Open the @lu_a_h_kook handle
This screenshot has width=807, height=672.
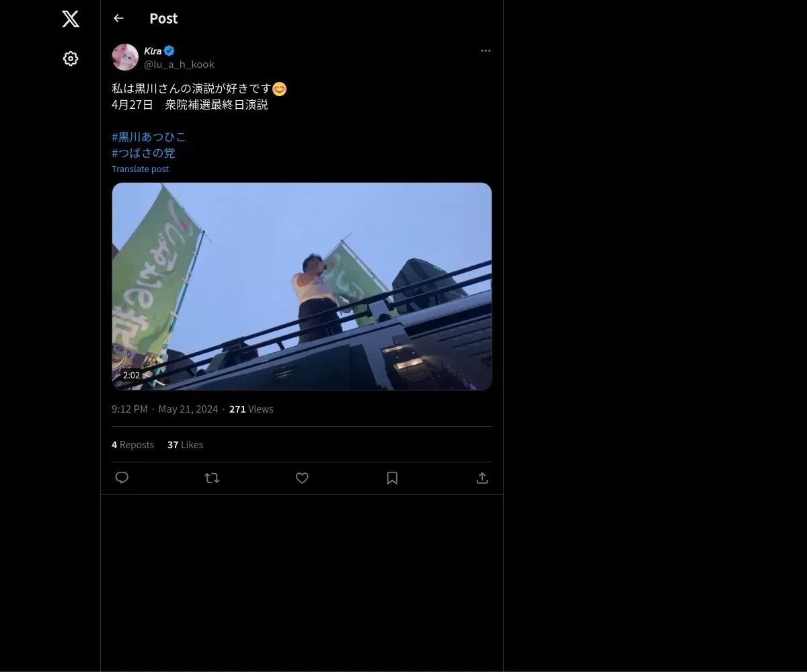click(x=179, y=64)
